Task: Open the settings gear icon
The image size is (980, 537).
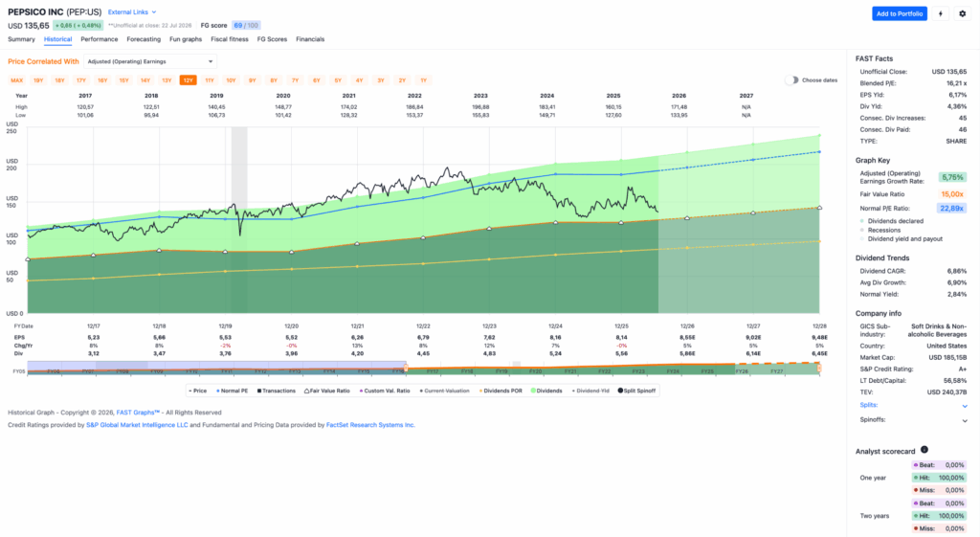Action: point(963,13)
